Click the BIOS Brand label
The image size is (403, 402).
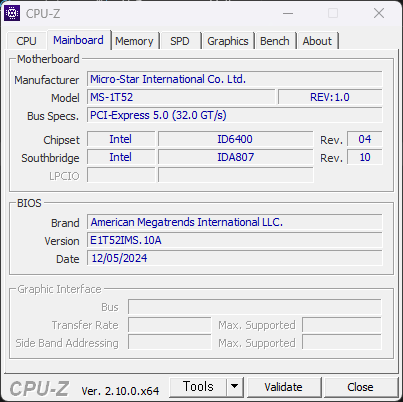(65, 223)
